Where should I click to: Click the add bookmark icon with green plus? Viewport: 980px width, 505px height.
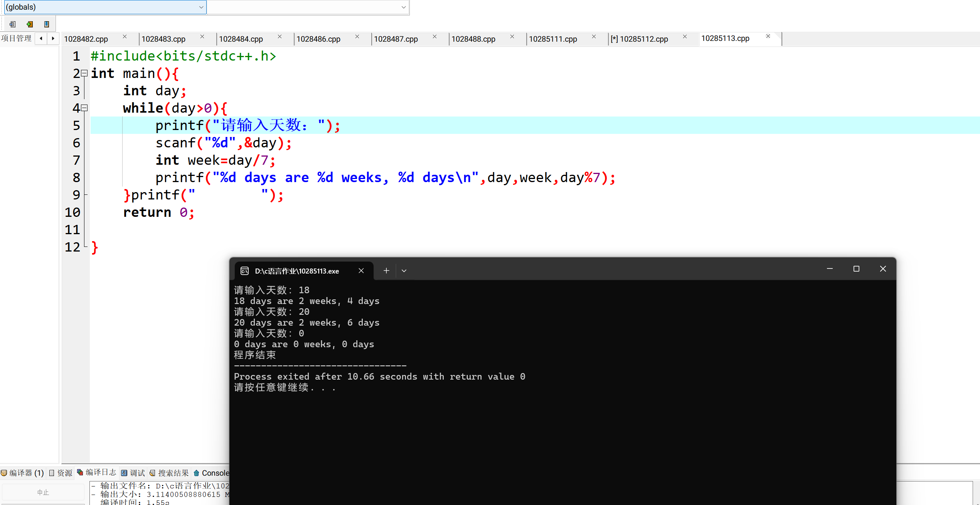30,24
